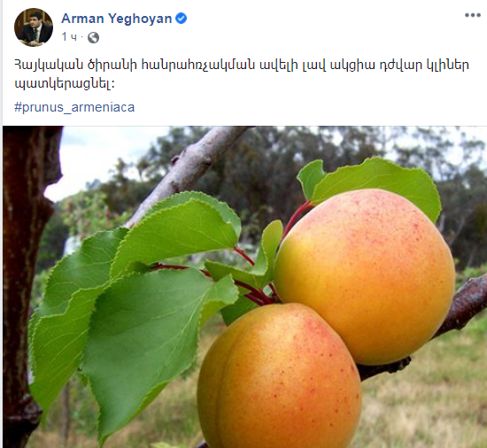Open Arman Yeghoyan's profile name link

pos(117,19)
